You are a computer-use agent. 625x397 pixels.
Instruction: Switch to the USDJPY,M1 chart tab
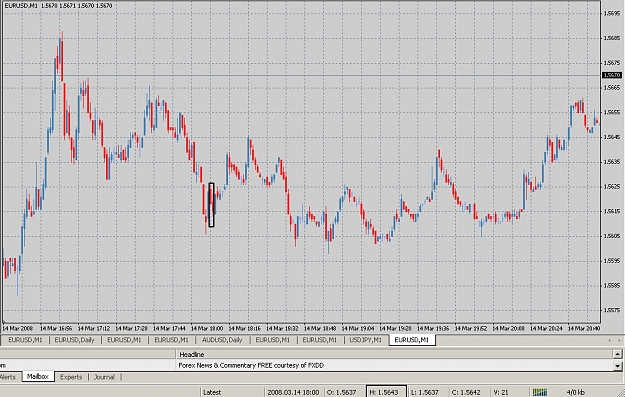(x=365, y=340)
